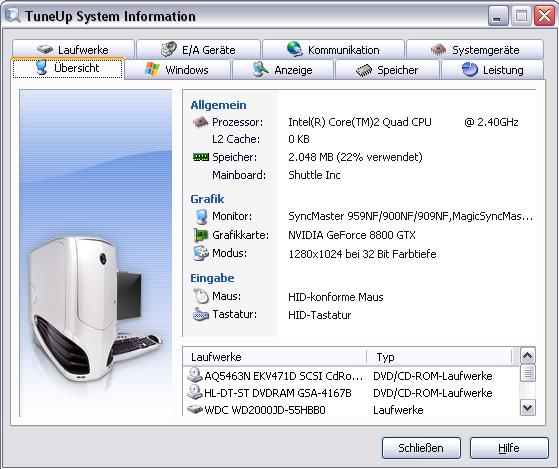Click the Allgemein section heading

218,105
